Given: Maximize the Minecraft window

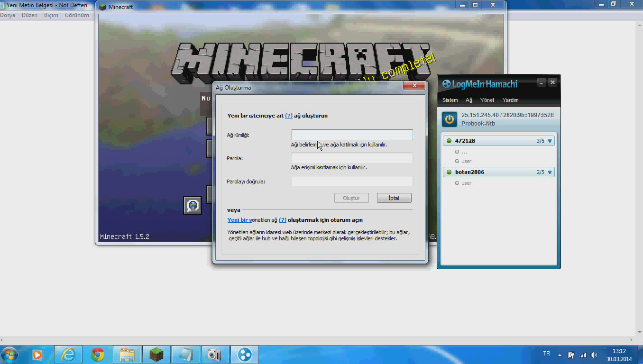Looking at the screenshot, I should click(475, 5).
